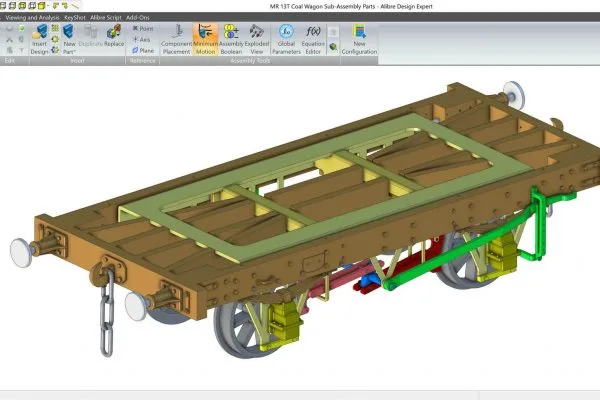Open the Component Placement tool

[176, 39]
